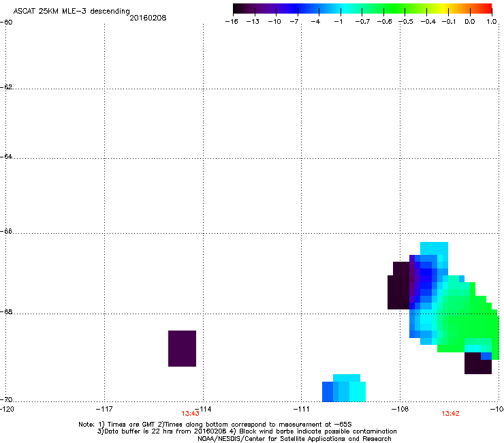The image size is (504, 443).
Task: Click the -10 color bar label
Action: click(x=274, y=22)
